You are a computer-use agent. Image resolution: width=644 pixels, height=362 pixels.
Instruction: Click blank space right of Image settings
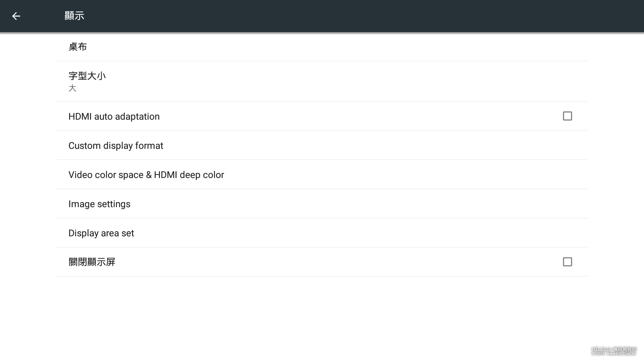pos(369,204)
